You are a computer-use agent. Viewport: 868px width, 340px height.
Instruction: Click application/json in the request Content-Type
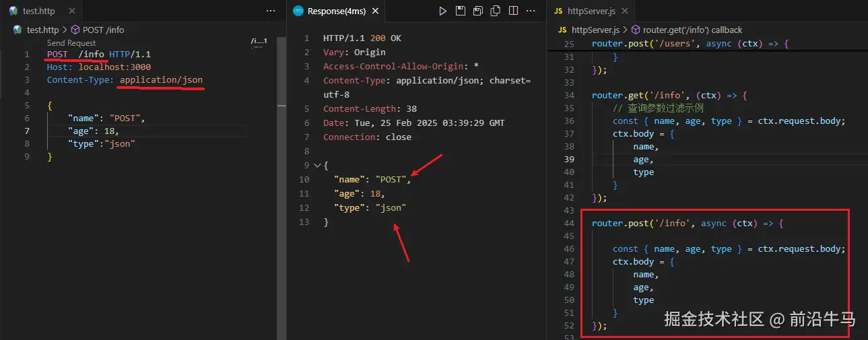click(x=161, y=79)
